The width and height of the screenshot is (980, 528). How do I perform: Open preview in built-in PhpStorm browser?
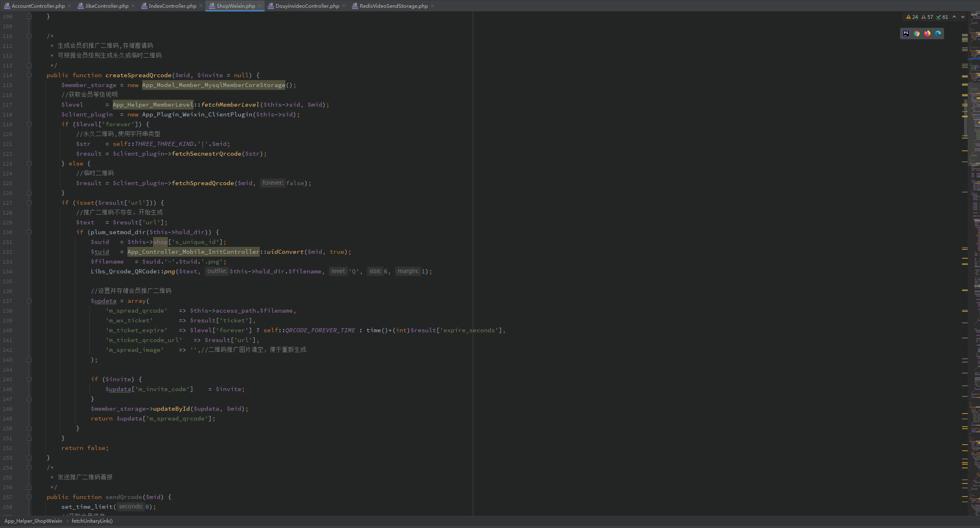click(x=906, y=34)
